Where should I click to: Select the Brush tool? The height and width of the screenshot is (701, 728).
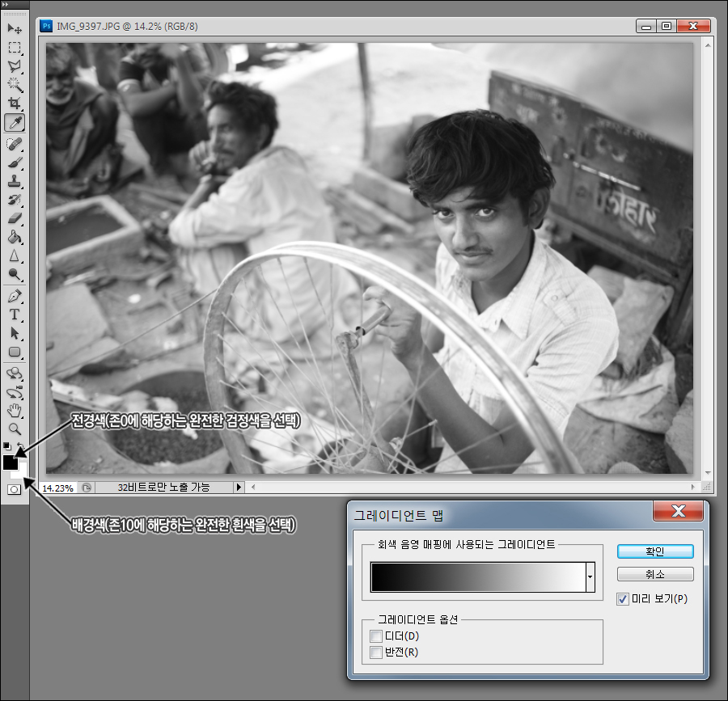(15, 163)
